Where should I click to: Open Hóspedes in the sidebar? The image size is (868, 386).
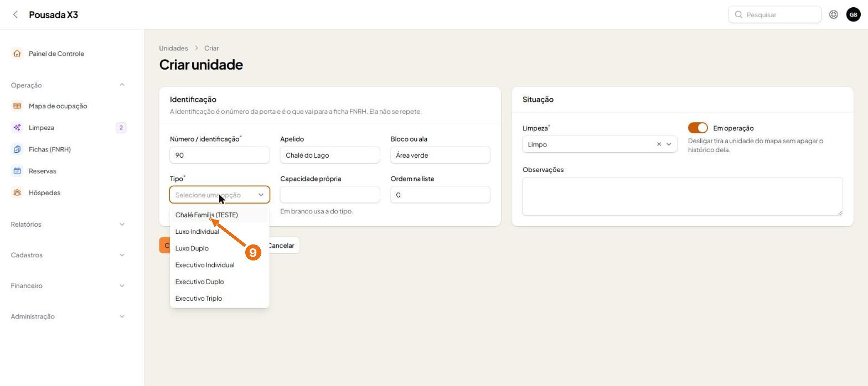pyautogui.click(x=45, y=192)
